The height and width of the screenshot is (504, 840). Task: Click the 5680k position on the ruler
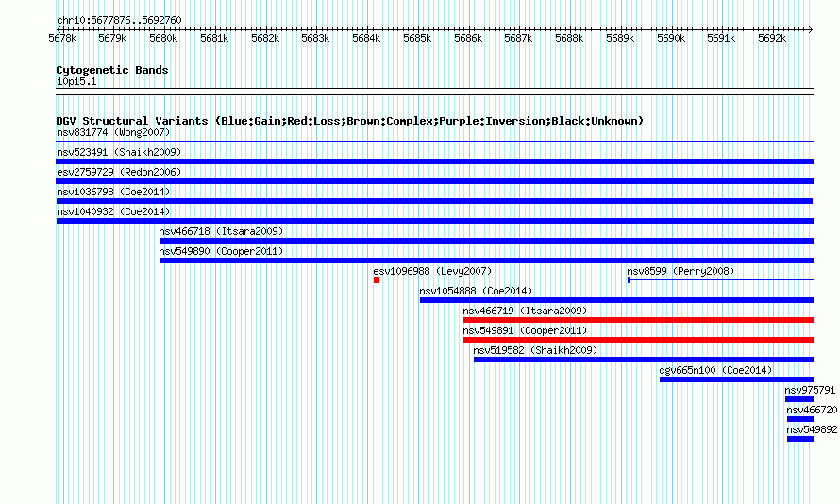coord(163,38)
